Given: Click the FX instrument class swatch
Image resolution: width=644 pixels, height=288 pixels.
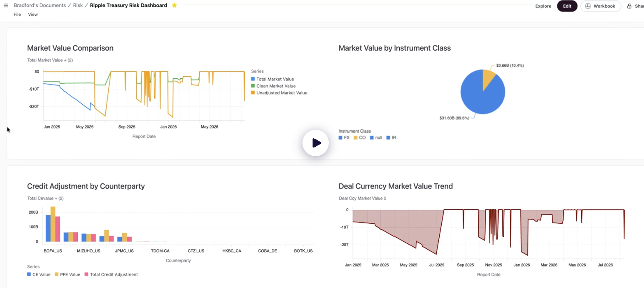Looking at the screenshot, I should pos(341,138).
